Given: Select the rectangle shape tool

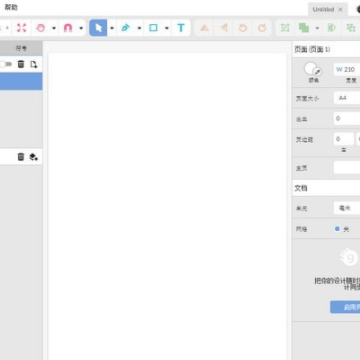Looking at the screenshot, I should (x=153, y=28).
